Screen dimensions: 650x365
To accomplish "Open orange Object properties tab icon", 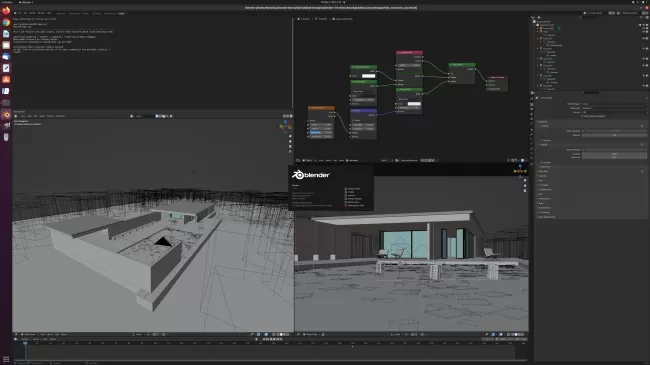I will point(532,129).
